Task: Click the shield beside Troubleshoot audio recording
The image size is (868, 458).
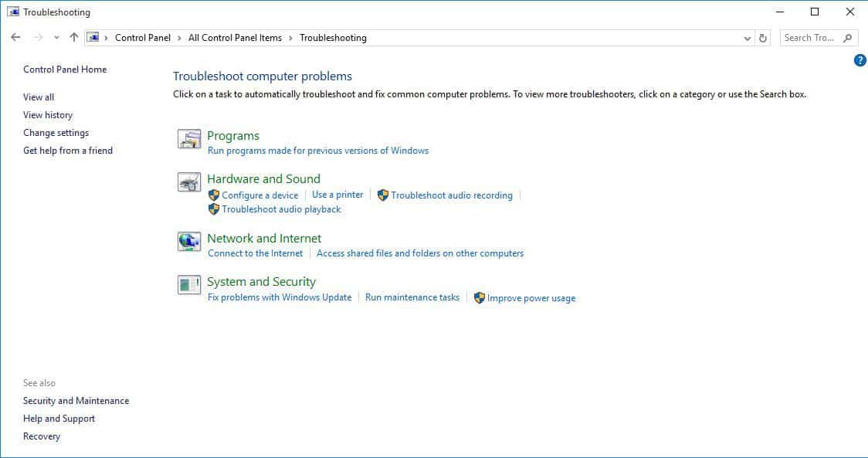Action: tap(382, 195)
